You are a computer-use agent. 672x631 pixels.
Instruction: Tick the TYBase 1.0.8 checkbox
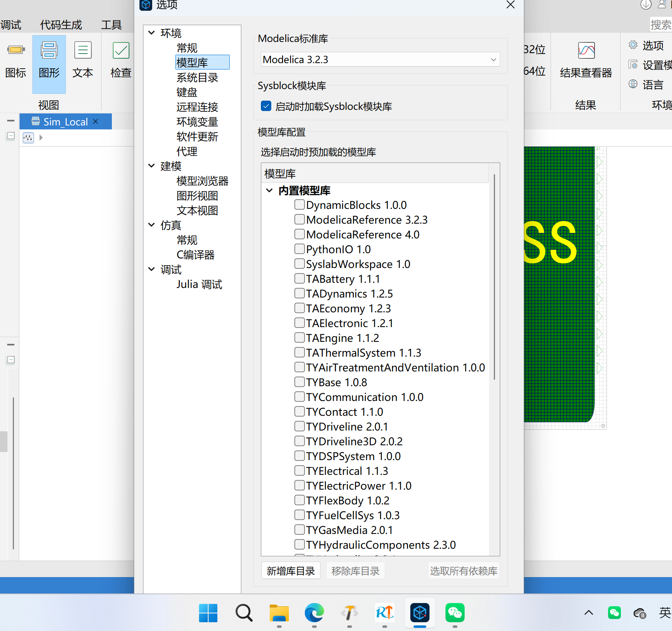point(300,382)
